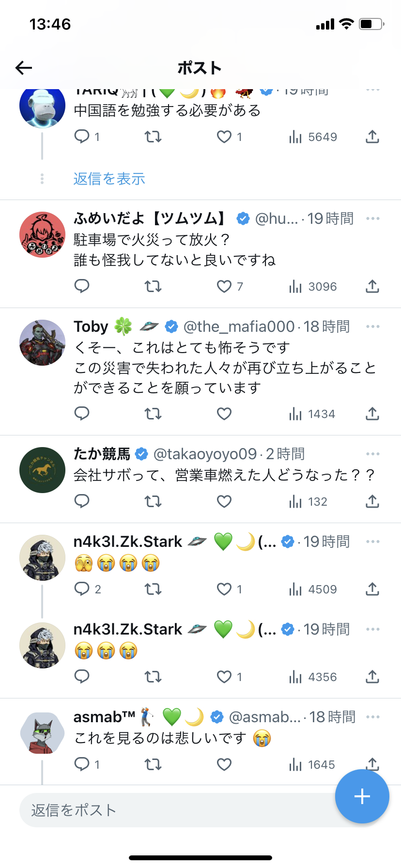
Task: Open three-dot menu on たか競馬 post
Action: point(373,454)
